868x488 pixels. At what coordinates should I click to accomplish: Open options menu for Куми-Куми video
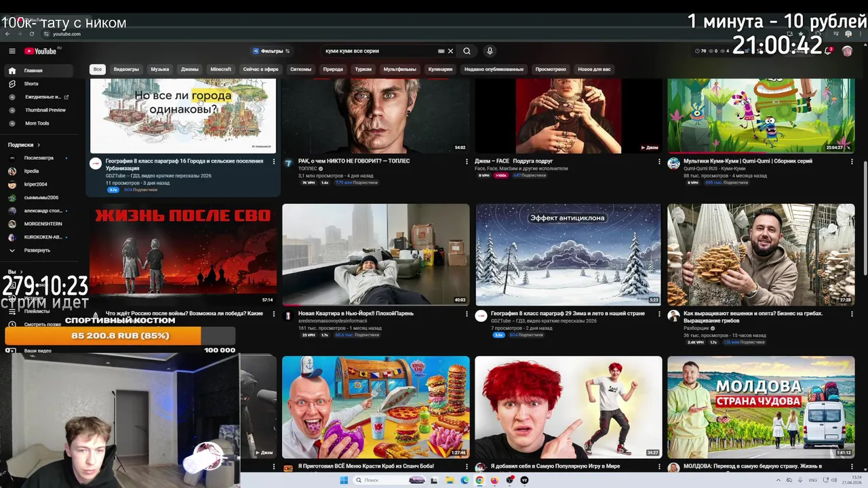coord(852,161)
